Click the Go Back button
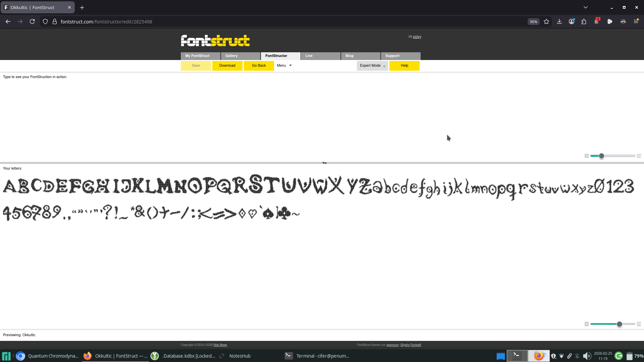This screenshot has width=644, height=362. [x=259, y=66]
